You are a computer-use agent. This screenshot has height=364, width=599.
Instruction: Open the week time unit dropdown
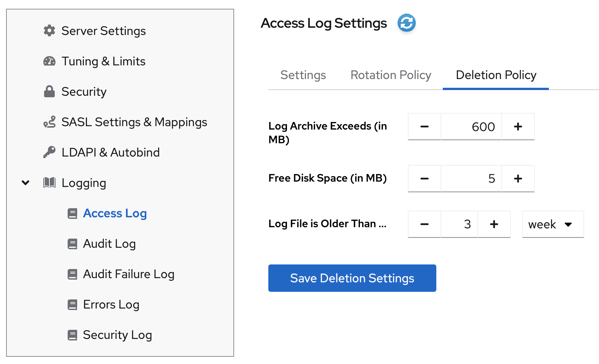[553, 225]
